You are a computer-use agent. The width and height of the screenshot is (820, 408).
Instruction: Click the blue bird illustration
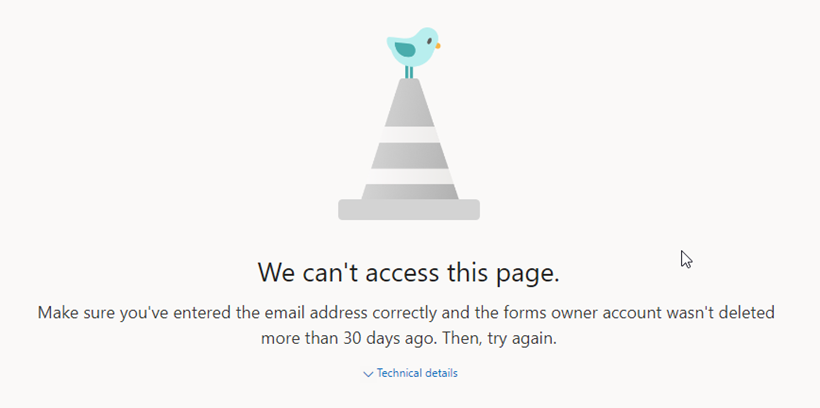point(413,48)
